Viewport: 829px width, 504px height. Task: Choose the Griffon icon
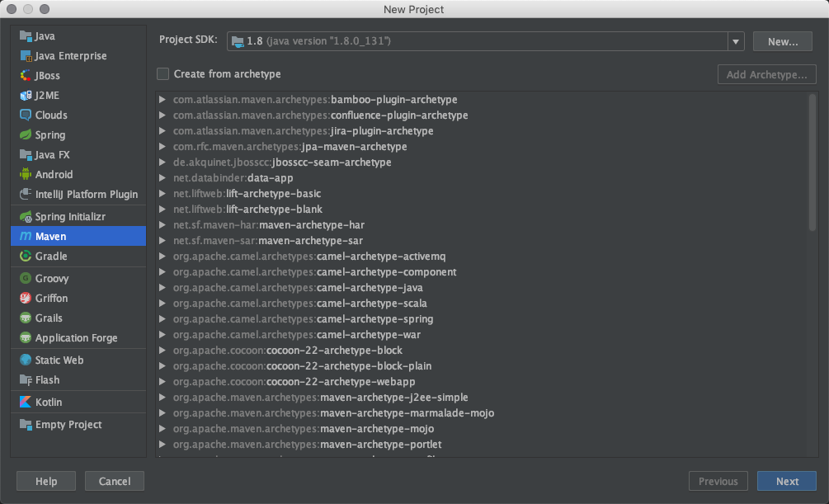tap(26, 298)
